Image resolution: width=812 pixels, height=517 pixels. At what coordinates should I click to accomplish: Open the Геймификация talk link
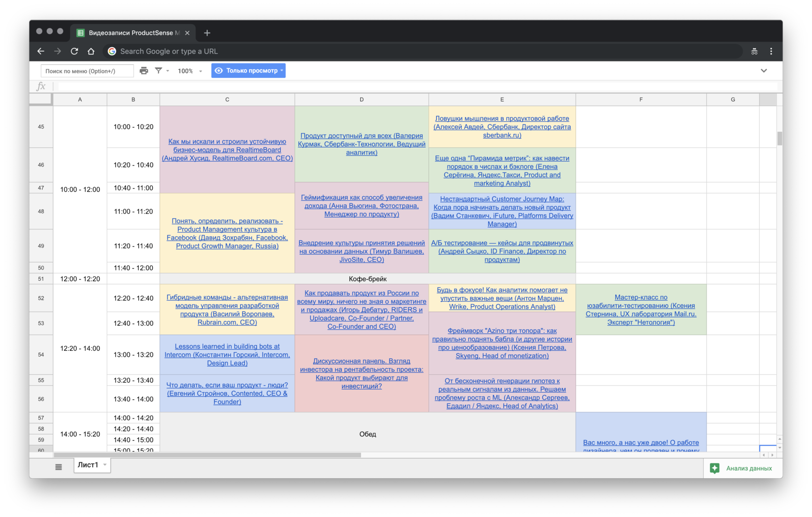(362, 206)
